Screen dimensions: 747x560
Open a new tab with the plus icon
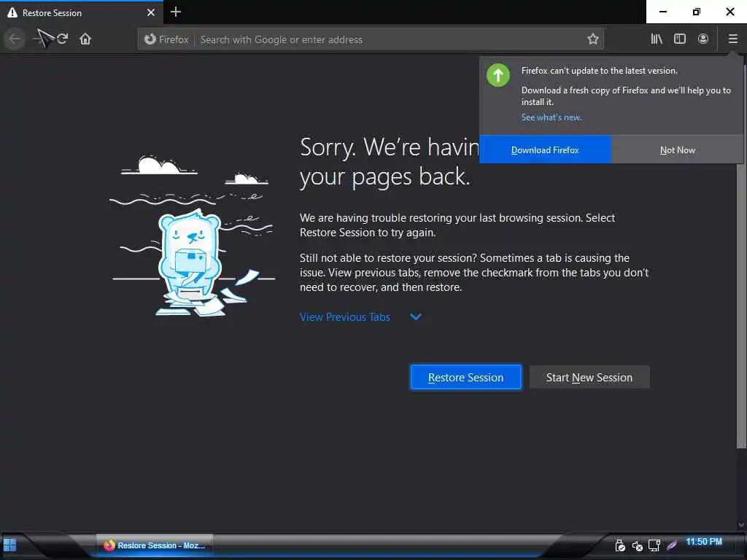point(176,12)
